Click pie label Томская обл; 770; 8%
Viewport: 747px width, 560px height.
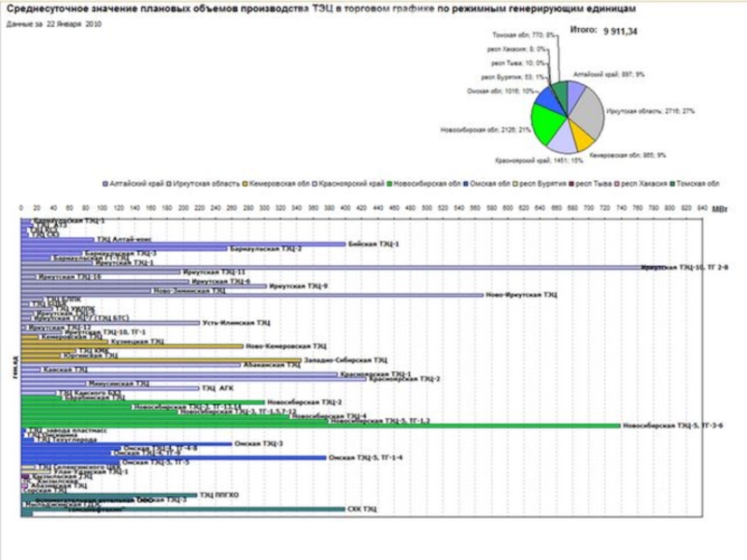click(524, 35)
